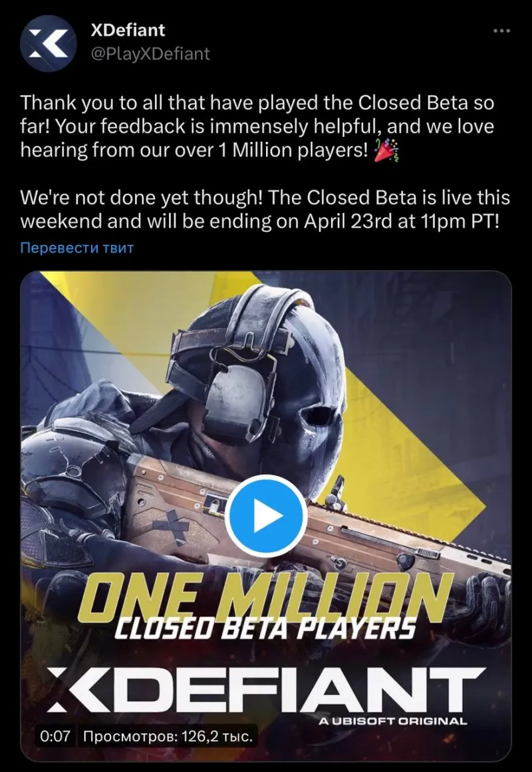The width and height of the screenshot is (532, 772).
Task: Open the XDefiant profile avatar
Action: 49,43
